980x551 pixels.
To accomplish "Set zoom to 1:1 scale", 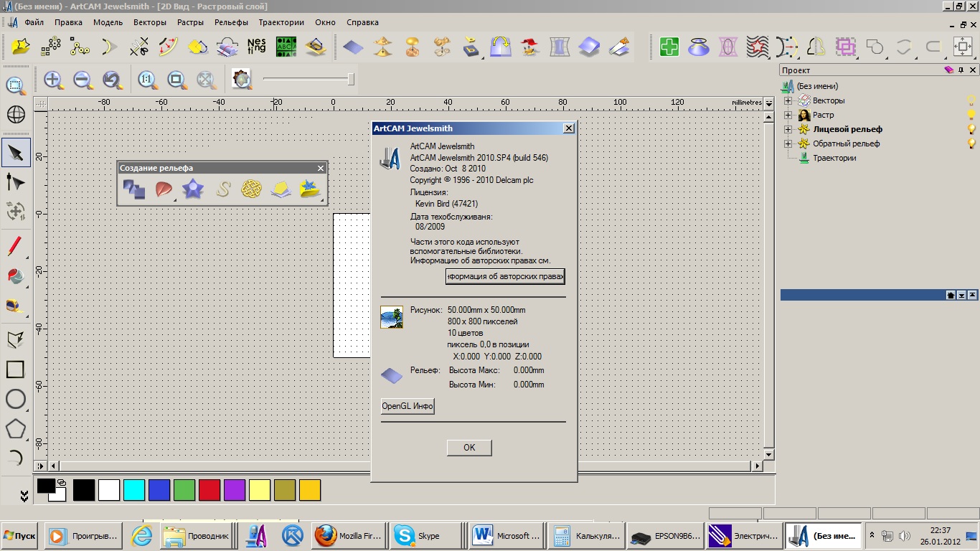I will tap(148, 80).
